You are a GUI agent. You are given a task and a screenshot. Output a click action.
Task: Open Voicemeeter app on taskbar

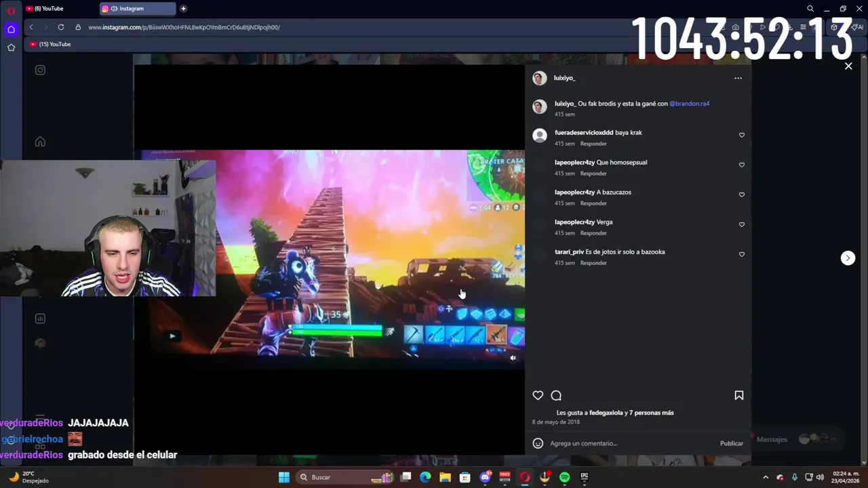coord(505,477)
